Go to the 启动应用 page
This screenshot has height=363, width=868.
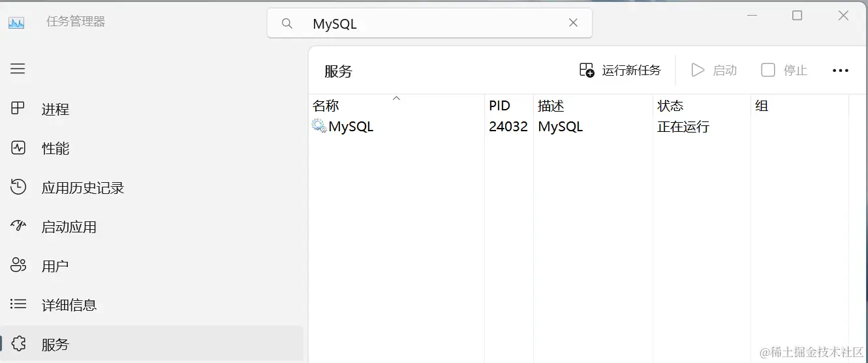(151, 227)
